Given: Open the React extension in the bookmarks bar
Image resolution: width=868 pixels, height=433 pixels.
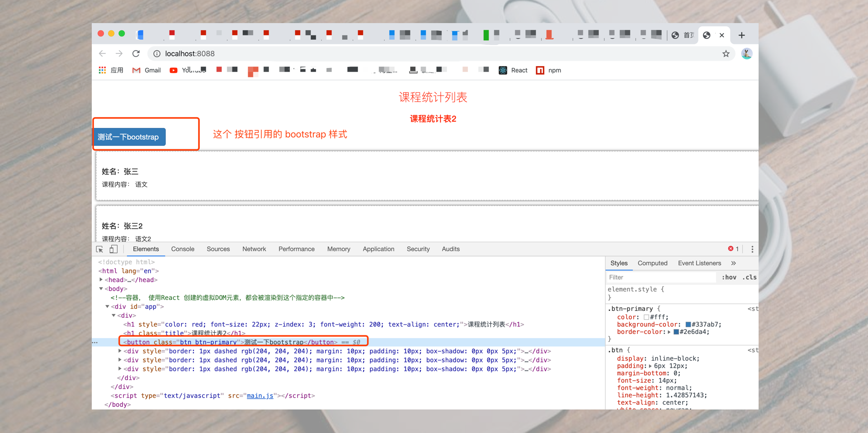Looking at the screenshot, I should (x=502, y=70).
